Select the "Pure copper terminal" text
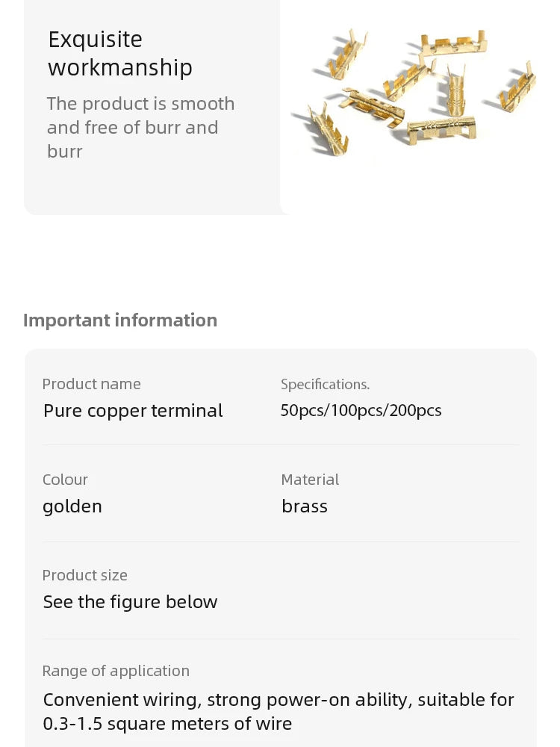 click(x=133, y=411)
